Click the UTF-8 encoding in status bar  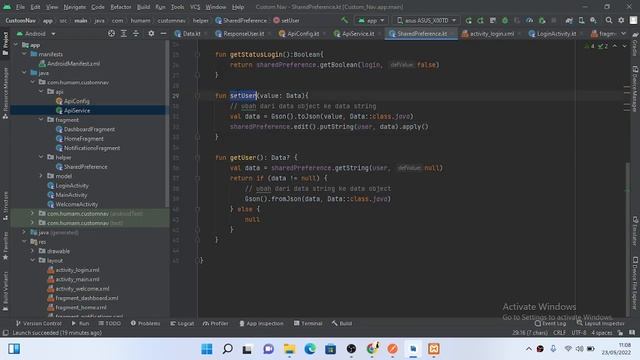point(579,333)
